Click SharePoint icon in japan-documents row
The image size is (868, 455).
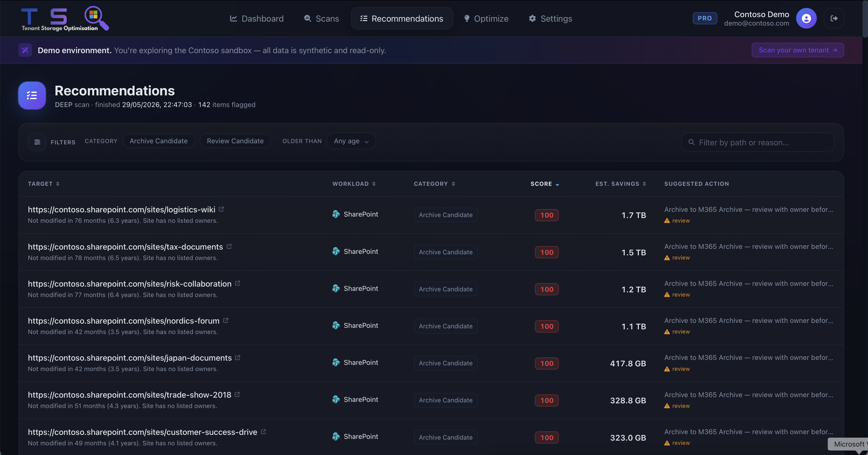(336, 362)
